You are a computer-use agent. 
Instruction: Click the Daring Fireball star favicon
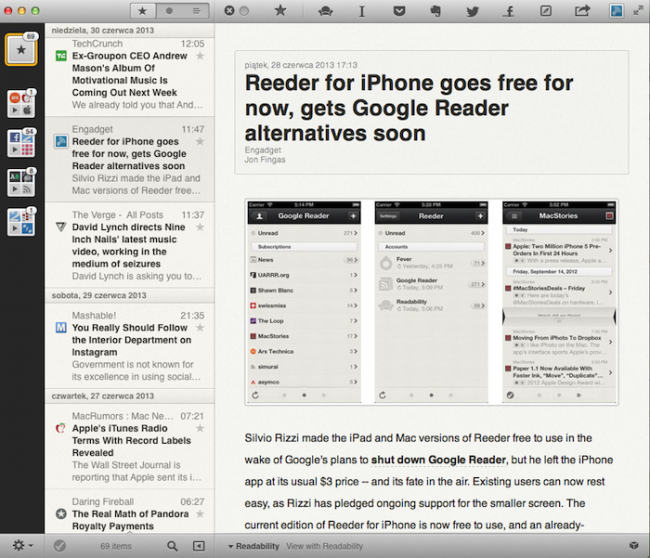click(61, 514)
